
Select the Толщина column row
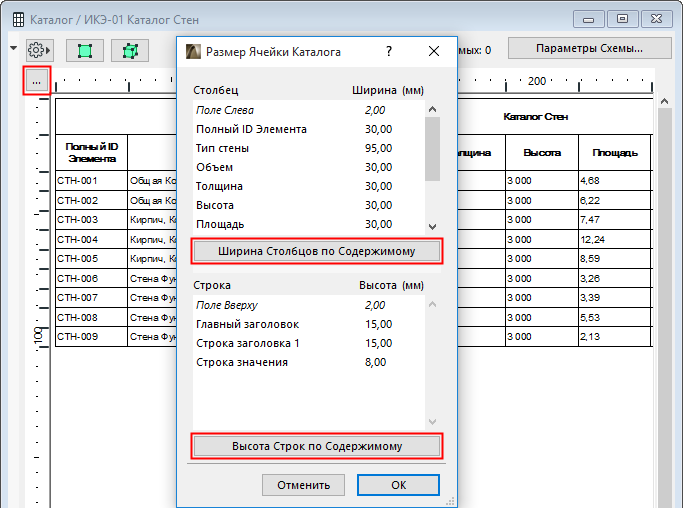point(308,186)
